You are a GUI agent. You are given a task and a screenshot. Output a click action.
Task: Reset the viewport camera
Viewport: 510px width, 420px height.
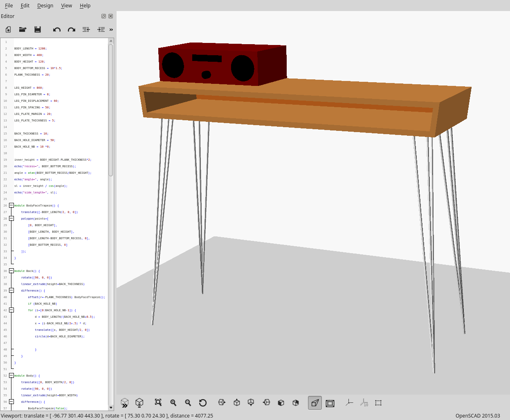(x=203, y=402)
